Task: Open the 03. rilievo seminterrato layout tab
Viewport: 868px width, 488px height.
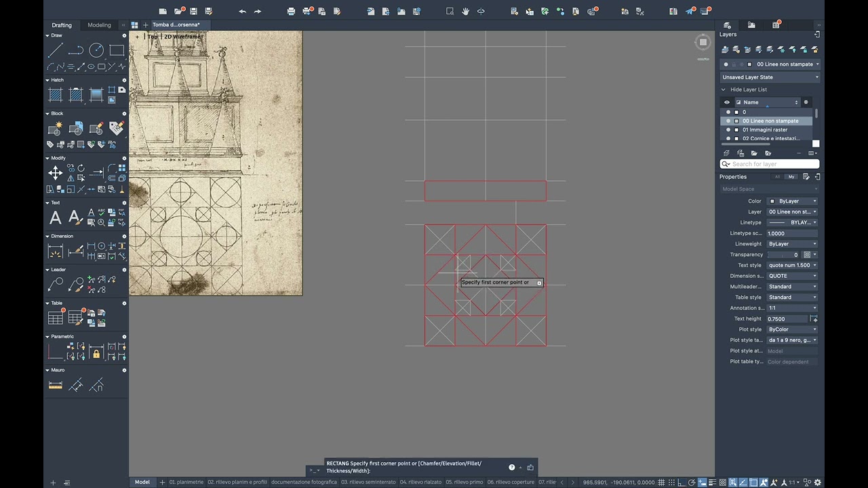Action: coord(368,482)
